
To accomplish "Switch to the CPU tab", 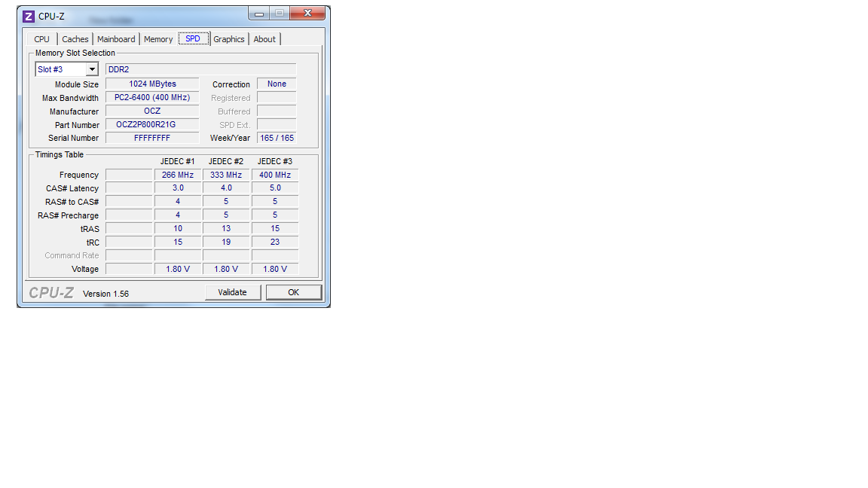I will (41, 39).
